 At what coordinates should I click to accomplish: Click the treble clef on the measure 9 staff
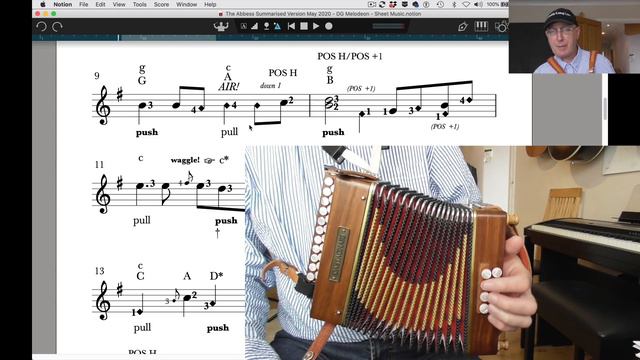(102, 105)
